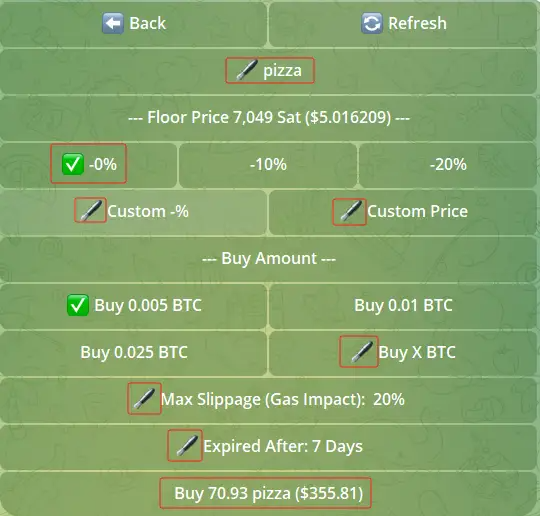Click the Buy Amount header row
The height and width of the screenshot is (516, 540).
pyautogui.click(x=269, y=259)
